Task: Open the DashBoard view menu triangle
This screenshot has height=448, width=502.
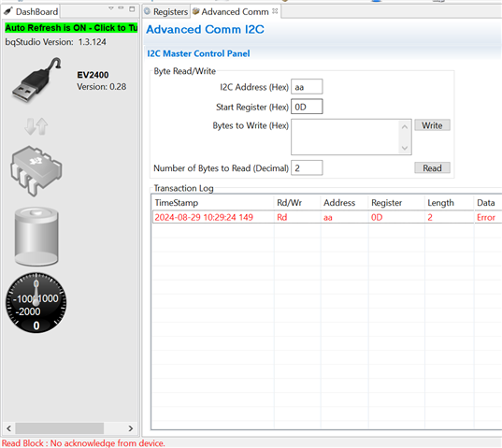Action: click(x=110, y=8)
